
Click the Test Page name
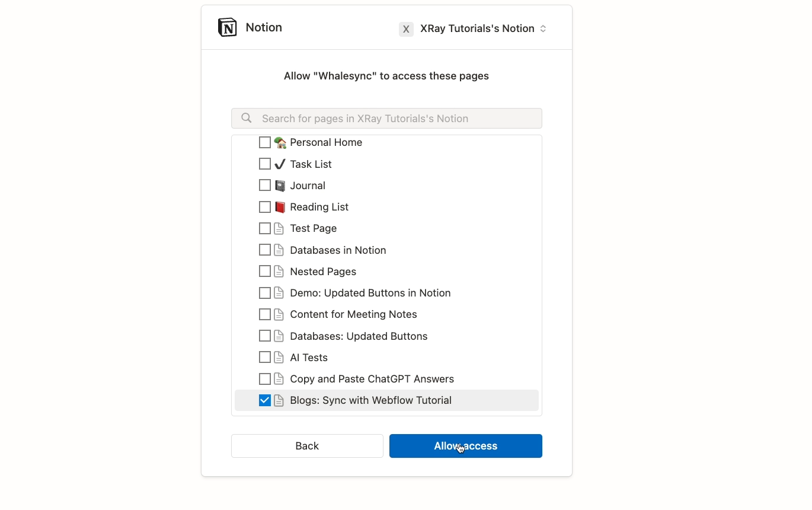[x=314, y=228]
